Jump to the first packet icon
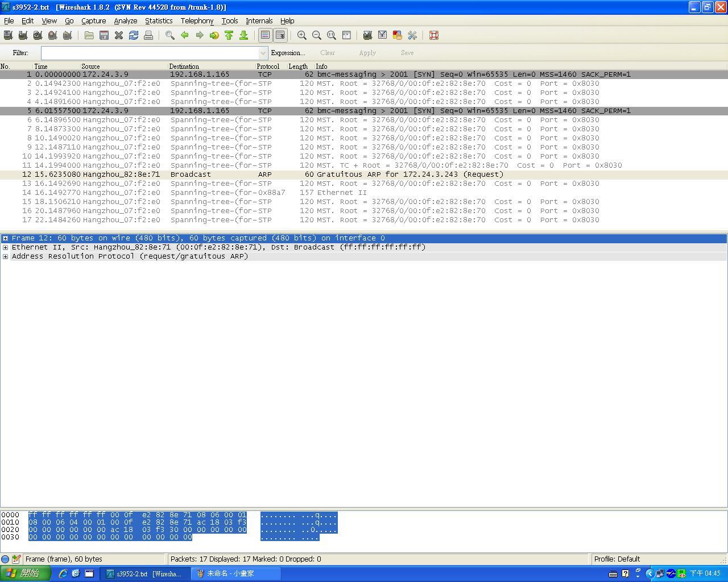728x582 pixels. (229, 35)
